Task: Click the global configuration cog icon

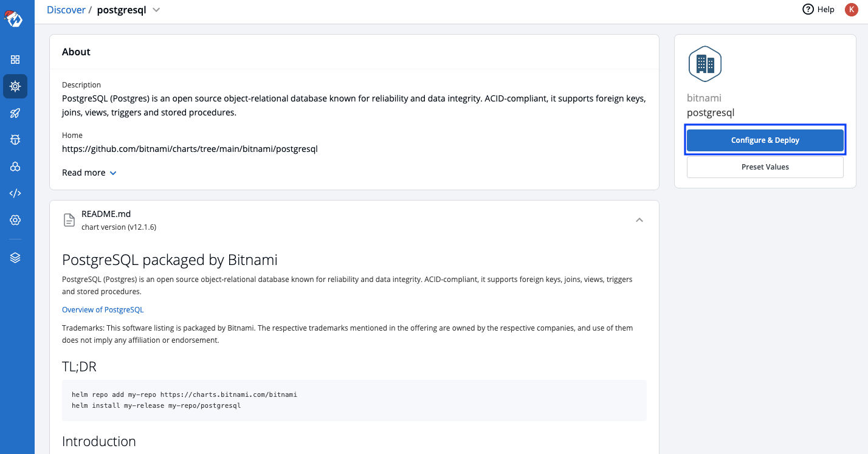Action: tap(15, 219)
